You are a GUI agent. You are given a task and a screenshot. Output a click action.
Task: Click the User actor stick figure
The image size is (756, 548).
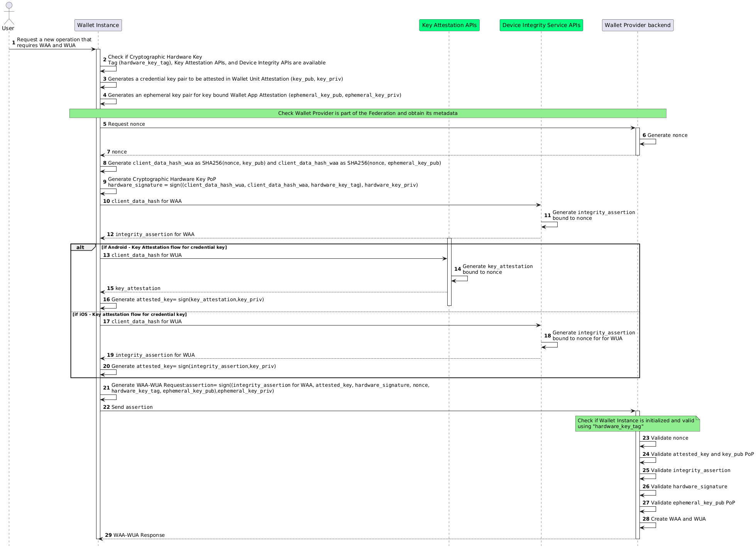coord(8,13)
